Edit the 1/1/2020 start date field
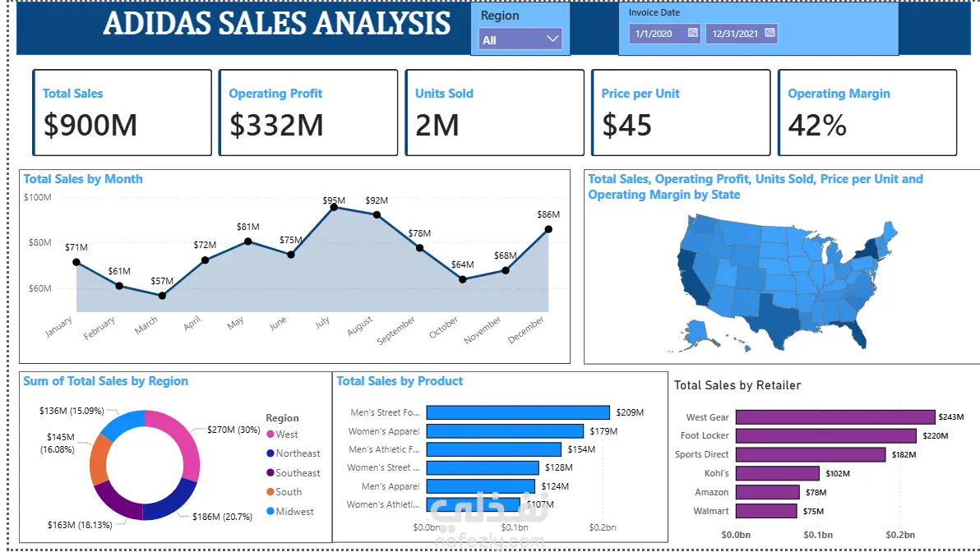The image size is (980, 552). [x=664, y=33]
